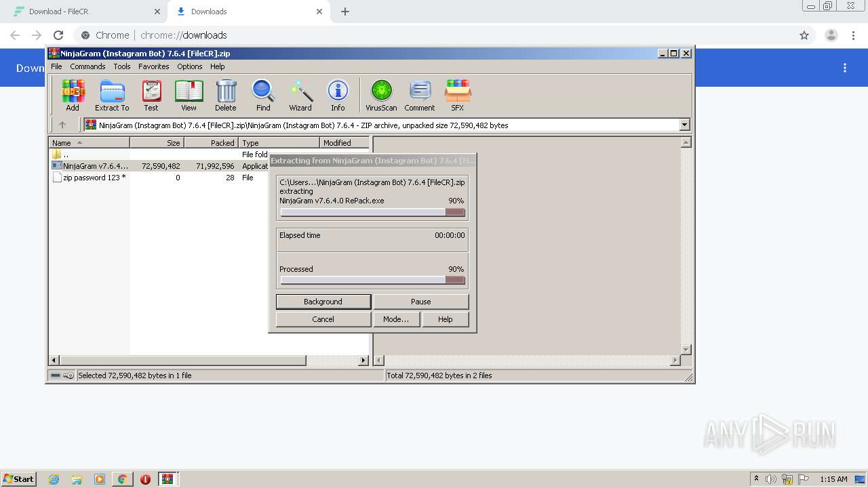Open the Commands menu
The height and width of the screenshot is (488, 868).
pyautogui.click(x=87, y=66)
